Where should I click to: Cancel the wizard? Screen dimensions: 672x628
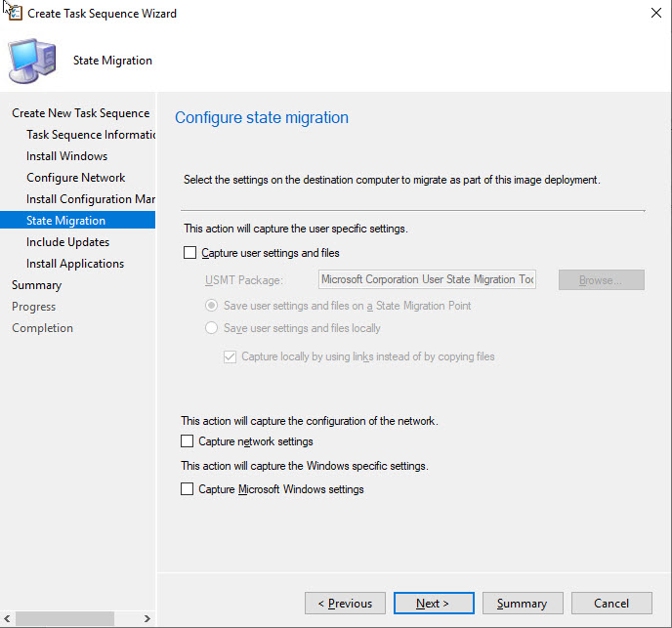611,604
